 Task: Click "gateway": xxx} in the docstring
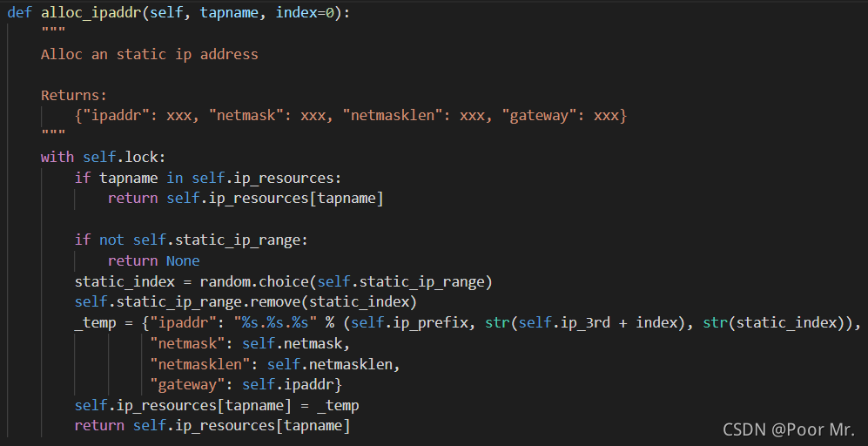[564, 116]
